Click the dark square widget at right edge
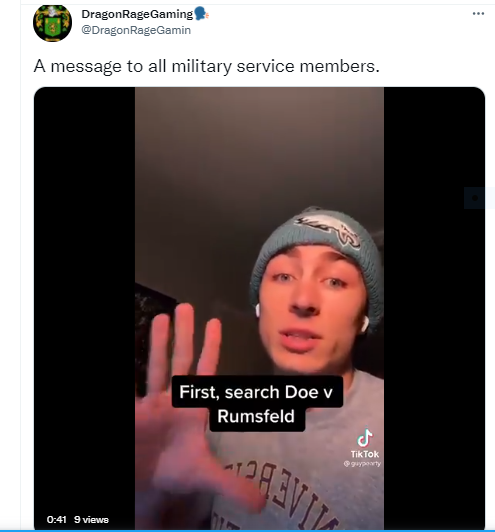The height and width of the screenshot is (532, 495). pos(475,198)
